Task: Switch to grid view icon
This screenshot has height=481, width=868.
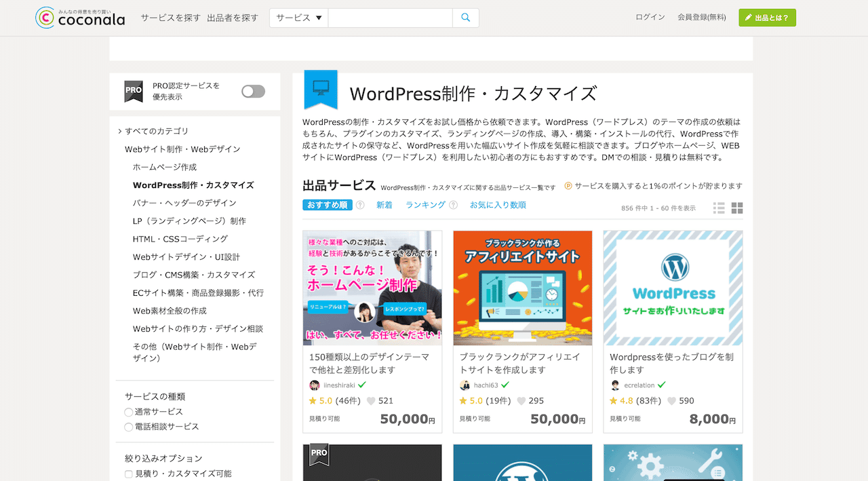Action: pyautogui.click(x=737, y=208)
